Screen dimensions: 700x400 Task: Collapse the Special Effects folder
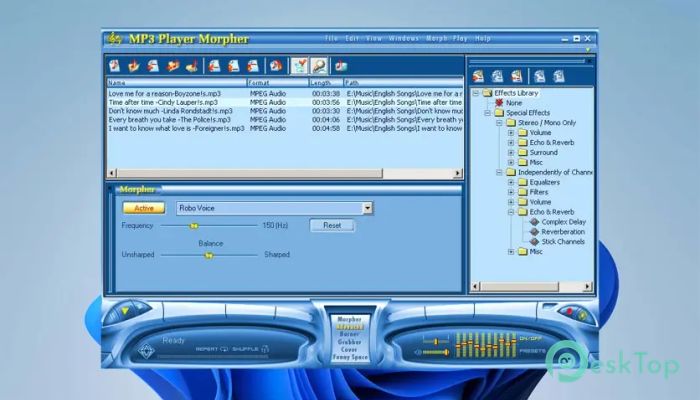pyautogui.click(x=488, y=113)
